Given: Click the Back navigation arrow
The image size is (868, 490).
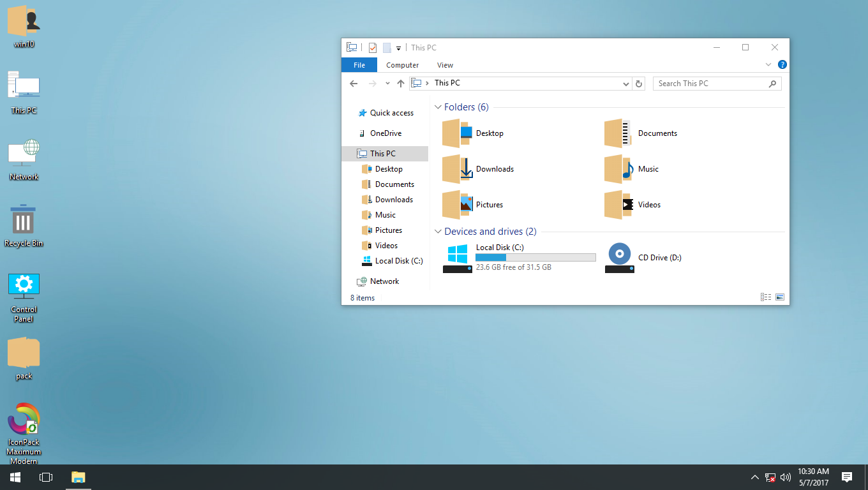Looking at the screenshot, I should pyautogui.click(x=354, y=84).
